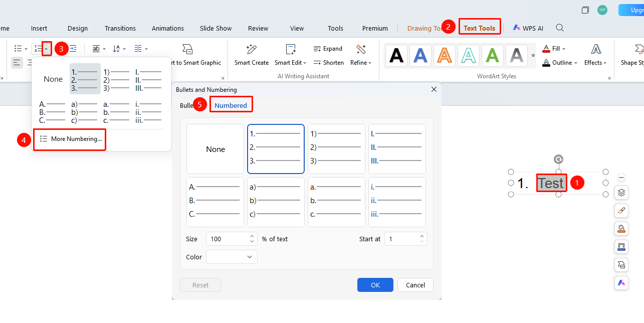Click the align left icon
The width and height of the screenshot is (644, 323).
click(x=17, y=63)
